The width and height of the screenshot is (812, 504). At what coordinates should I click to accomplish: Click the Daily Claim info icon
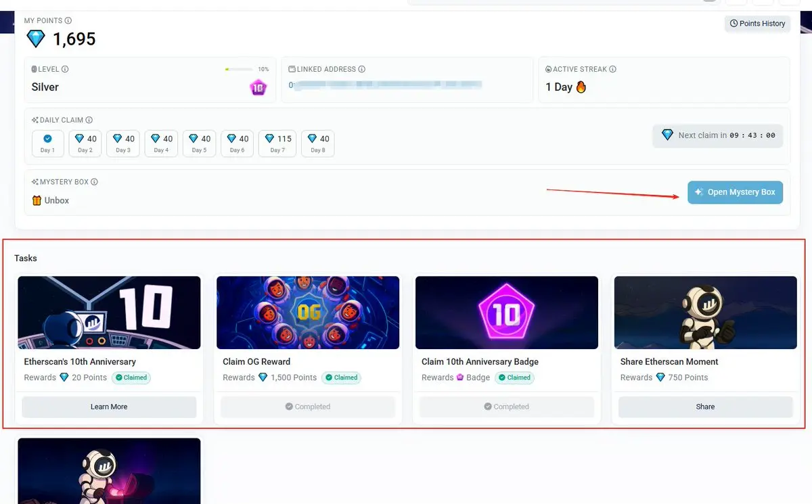[x=89, y=120]
